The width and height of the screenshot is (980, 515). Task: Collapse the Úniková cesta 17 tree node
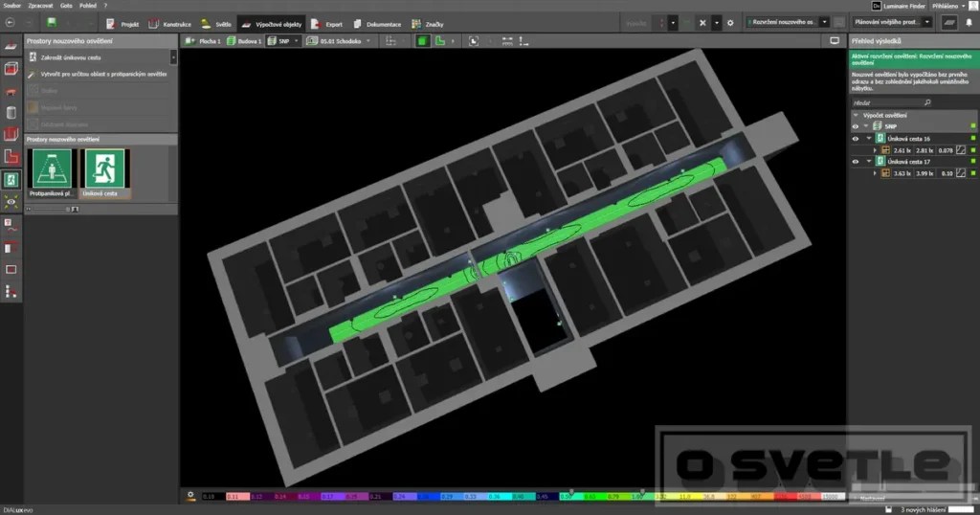pos(869,161)
